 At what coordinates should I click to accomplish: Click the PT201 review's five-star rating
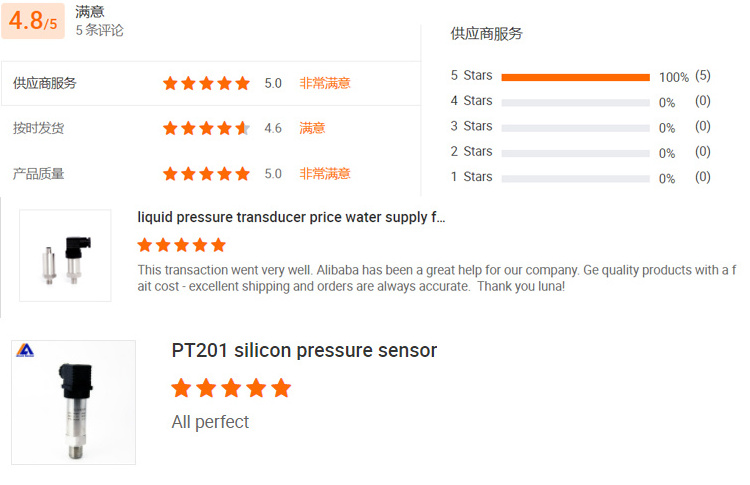(x=231, y=388)
